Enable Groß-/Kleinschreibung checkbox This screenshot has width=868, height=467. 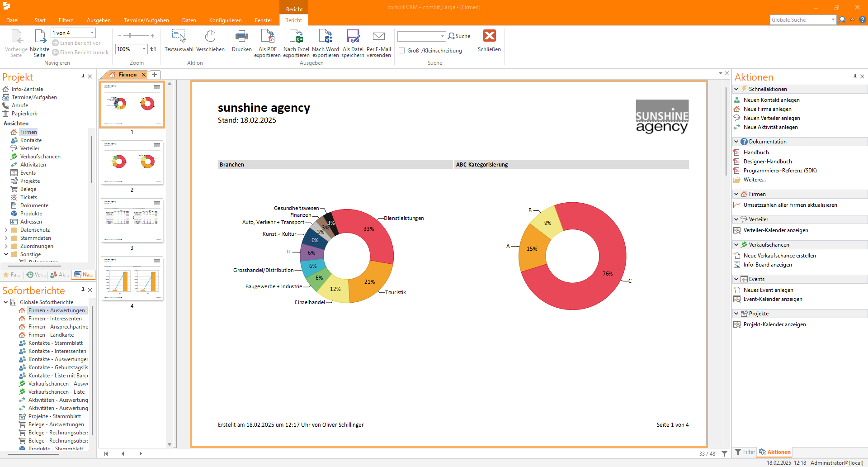point(401,51)
